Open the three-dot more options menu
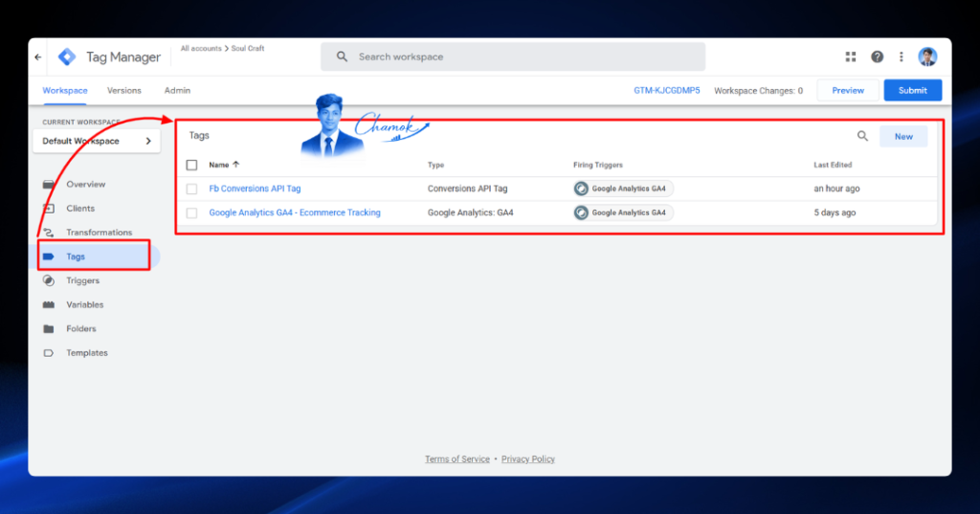The image size is (980, 514). (902, 56)
